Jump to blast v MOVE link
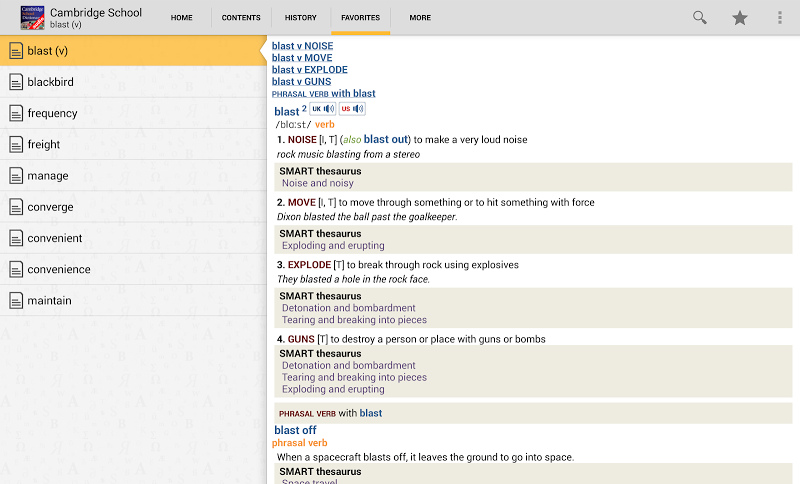This screenshot has height=484, width=800. 302,58
